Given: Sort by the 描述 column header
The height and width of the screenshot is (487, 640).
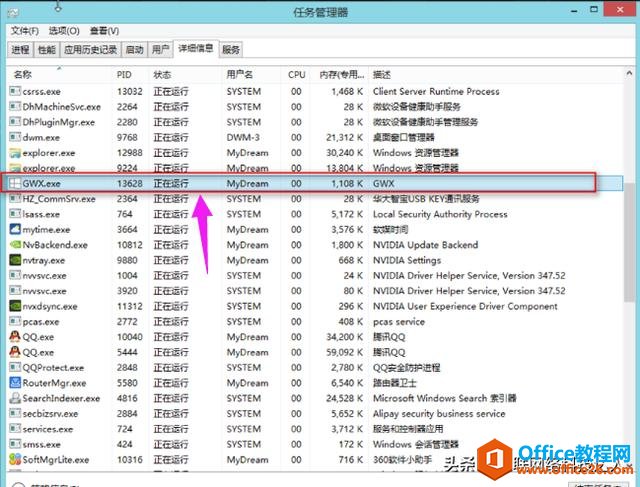Looking at the screenshot, I should [x=496, y=75].
